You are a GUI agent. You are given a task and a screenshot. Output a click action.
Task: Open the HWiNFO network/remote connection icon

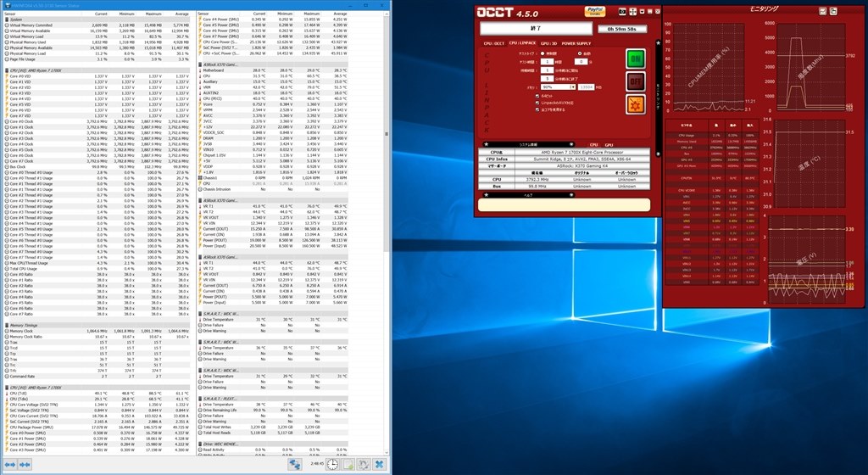click(294, 465)
